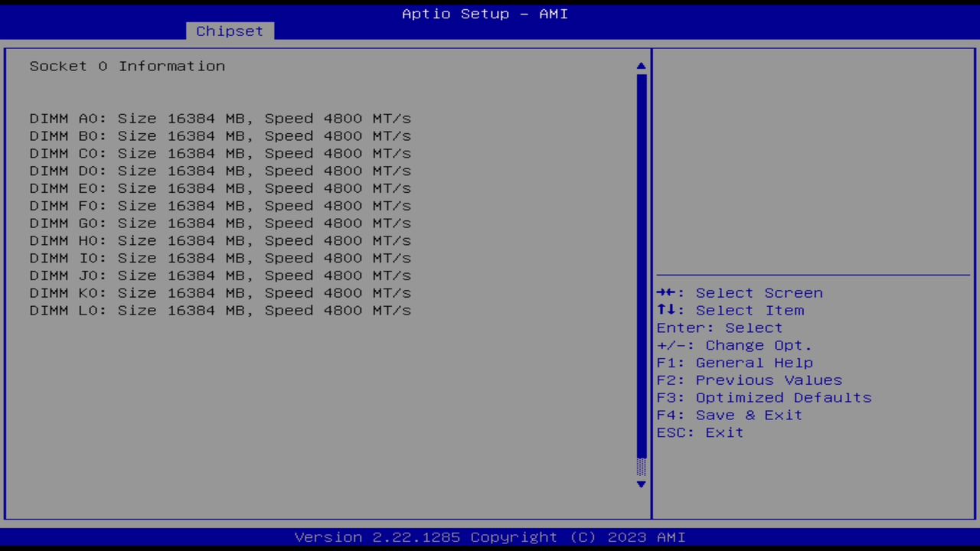The height and width of the screenshot is (551, 980).
Task: Click the Aptio Setup - AMI title
Action: pyautogui.click(x=485, y=14)
